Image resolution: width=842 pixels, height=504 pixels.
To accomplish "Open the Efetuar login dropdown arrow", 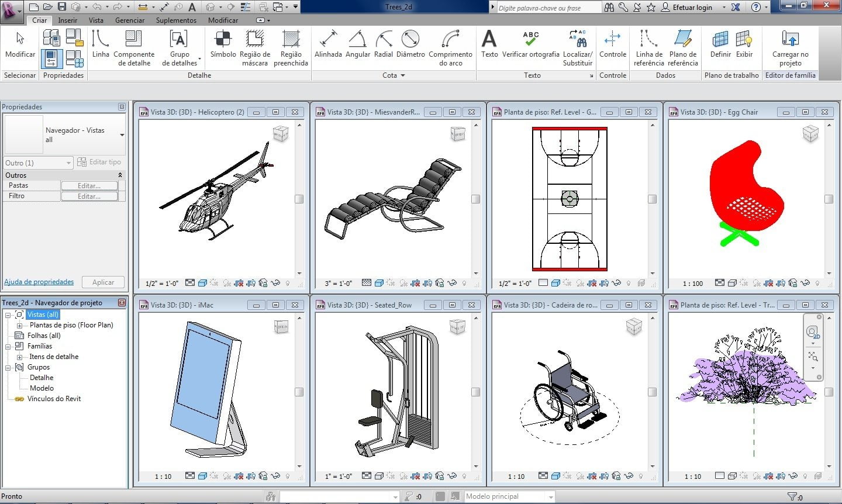I will click(x=724, y=7).
